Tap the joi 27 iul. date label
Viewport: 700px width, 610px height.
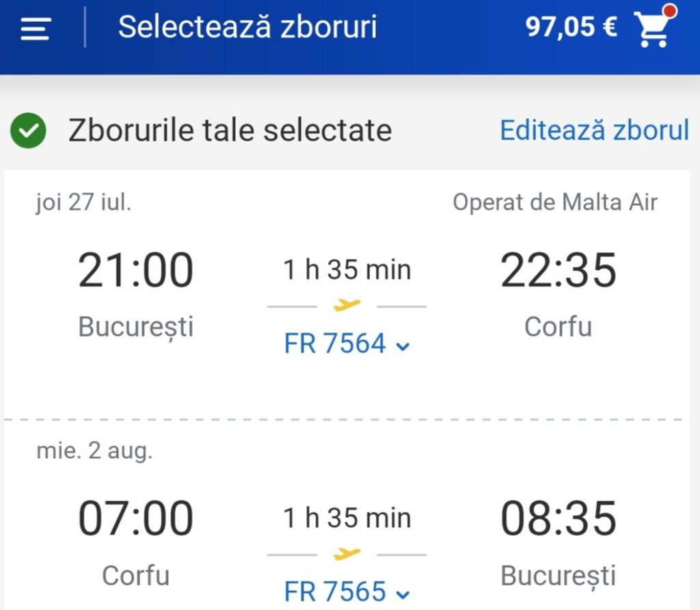[x=83, y=203]
